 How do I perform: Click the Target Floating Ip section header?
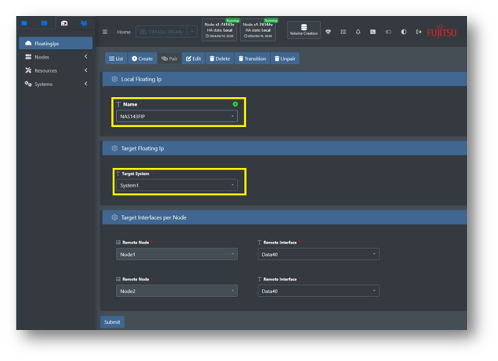pyautogui.click(x=284, y=148)
